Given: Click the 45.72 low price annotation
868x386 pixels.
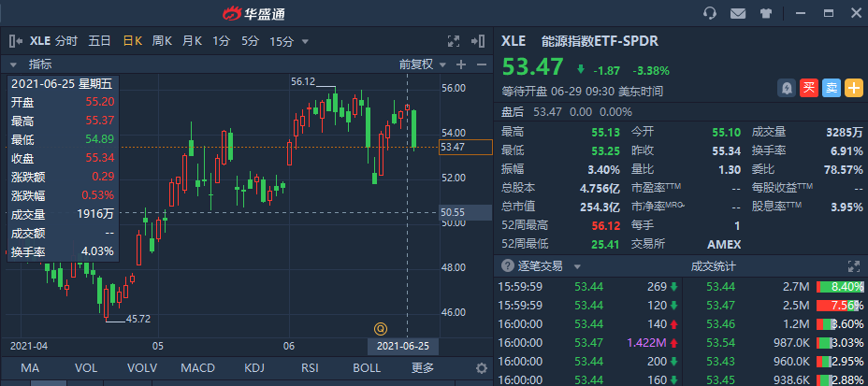Looking at the screenshot, I should coord(138,319).
